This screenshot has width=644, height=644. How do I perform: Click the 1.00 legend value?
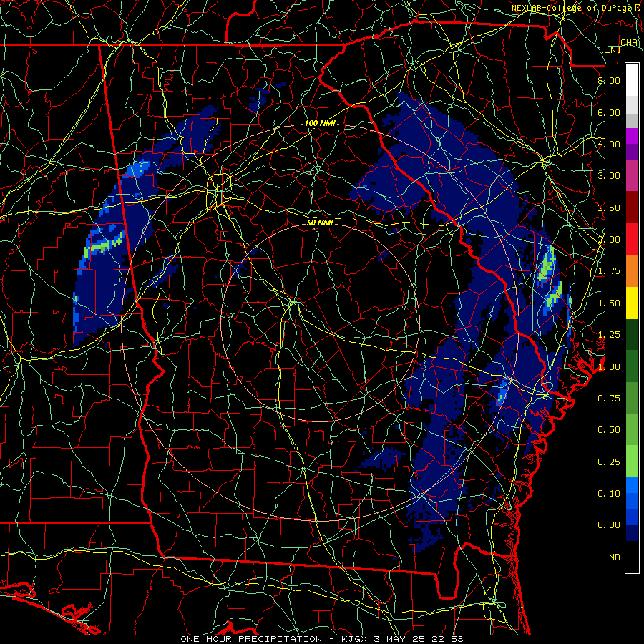[609, 367]
